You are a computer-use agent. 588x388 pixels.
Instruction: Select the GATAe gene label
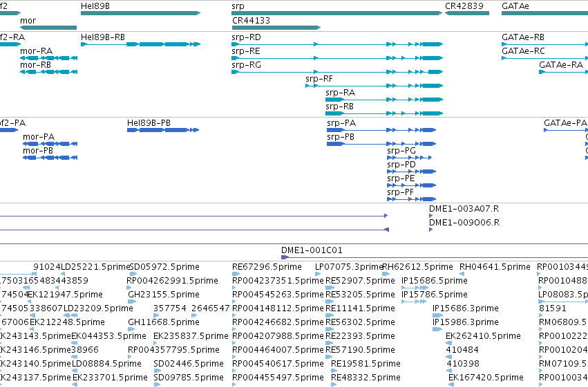tap(515, 6)
